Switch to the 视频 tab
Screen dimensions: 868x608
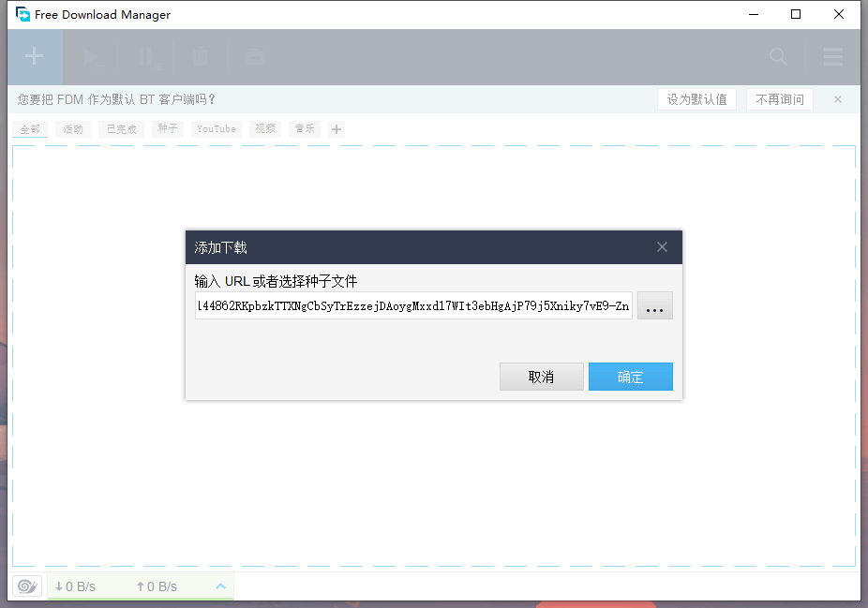pos(265,129)
